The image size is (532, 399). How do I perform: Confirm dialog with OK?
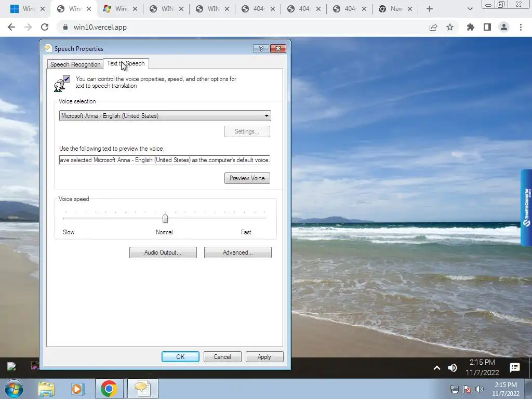[x=180, y=356]
